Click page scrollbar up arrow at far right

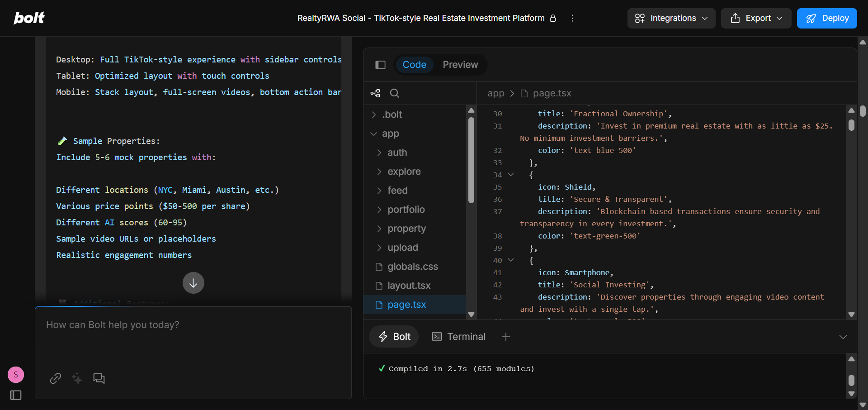pos(863,42)
